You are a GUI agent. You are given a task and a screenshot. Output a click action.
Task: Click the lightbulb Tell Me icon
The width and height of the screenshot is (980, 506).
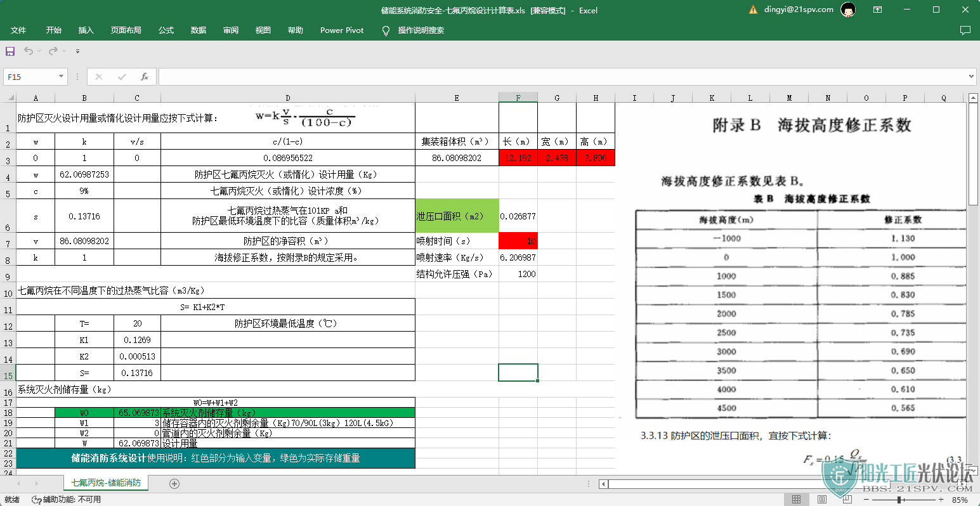tap(386, 30)
